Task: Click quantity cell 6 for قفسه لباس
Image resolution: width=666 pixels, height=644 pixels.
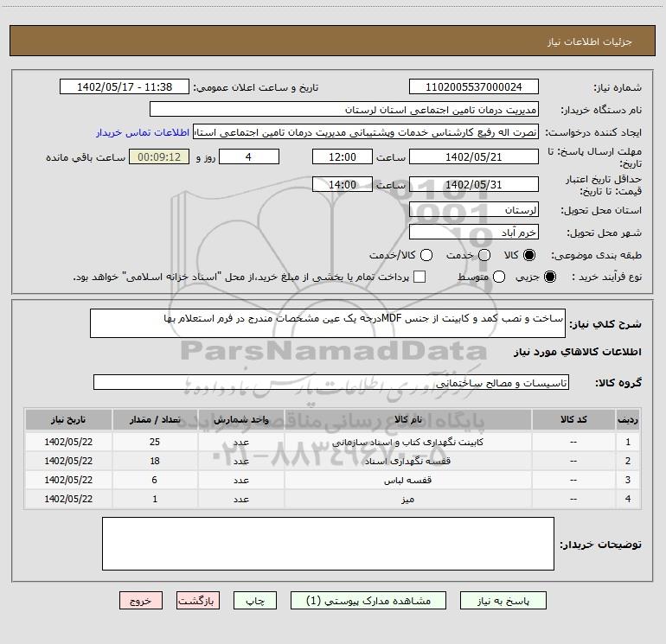Action: click(x=155, y=480)
